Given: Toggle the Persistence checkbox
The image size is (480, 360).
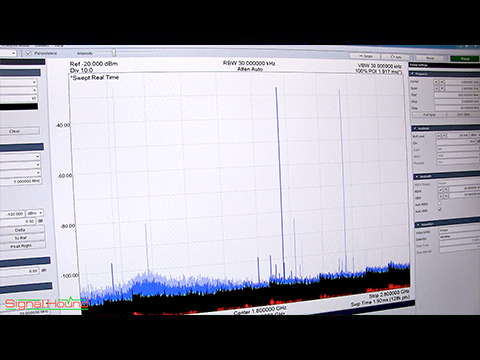Looking at the screenshot, I should [29, 53].
